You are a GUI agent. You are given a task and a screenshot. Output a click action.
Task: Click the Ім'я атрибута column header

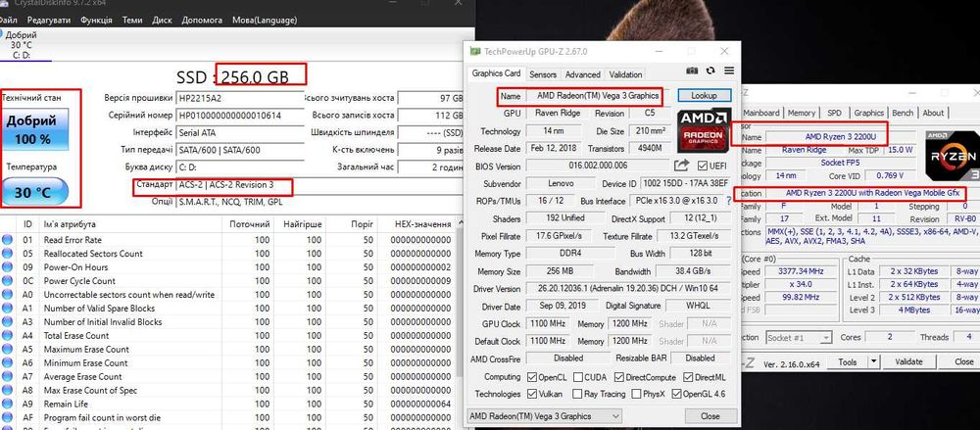click(131, 224)
